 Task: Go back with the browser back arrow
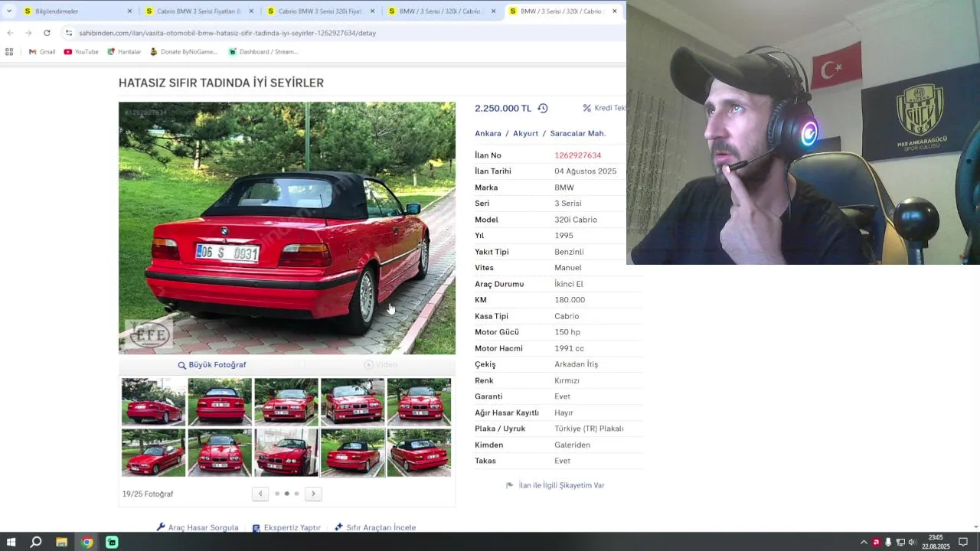(x=10, y=33)
